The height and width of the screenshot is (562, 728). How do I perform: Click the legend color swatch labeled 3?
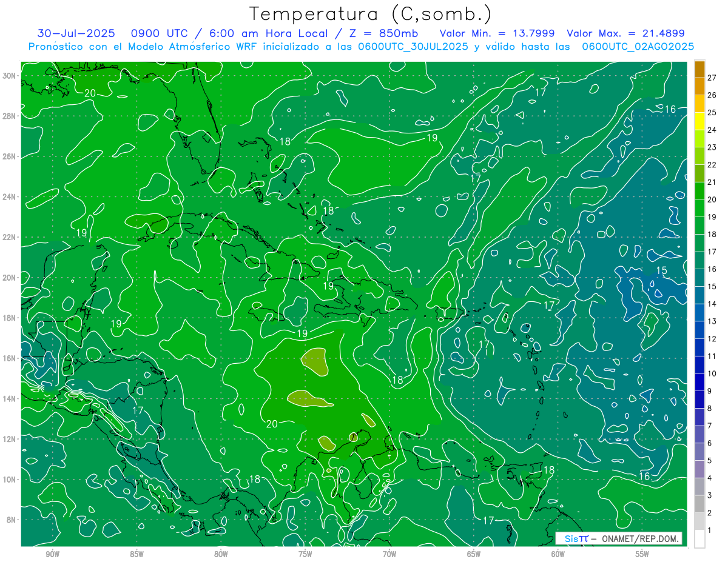point(699,487)
